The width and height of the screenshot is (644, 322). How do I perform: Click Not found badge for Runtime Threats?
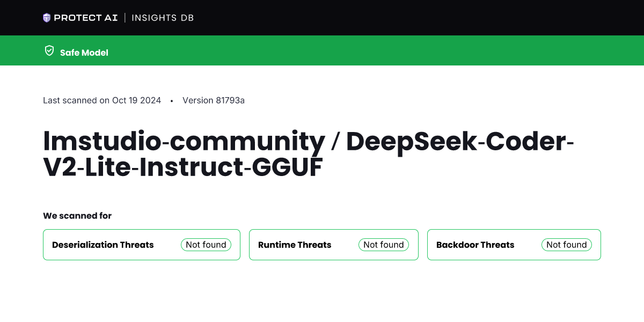384,245
